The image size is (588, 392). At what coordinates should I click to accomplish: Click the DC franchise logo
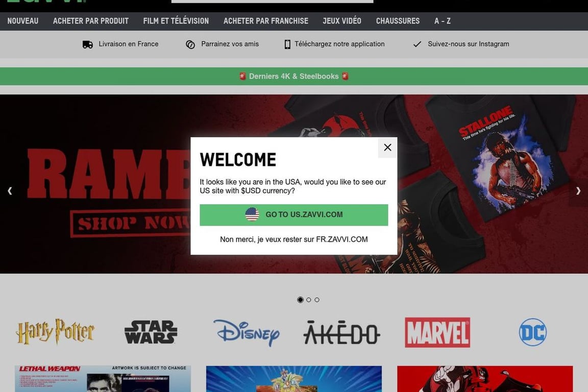pos(533,332)
